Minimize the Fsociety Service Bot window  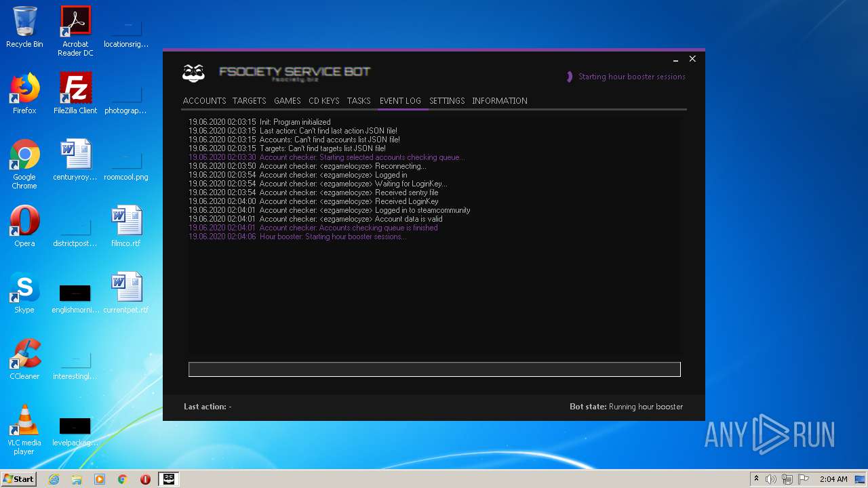click(675, 60)
